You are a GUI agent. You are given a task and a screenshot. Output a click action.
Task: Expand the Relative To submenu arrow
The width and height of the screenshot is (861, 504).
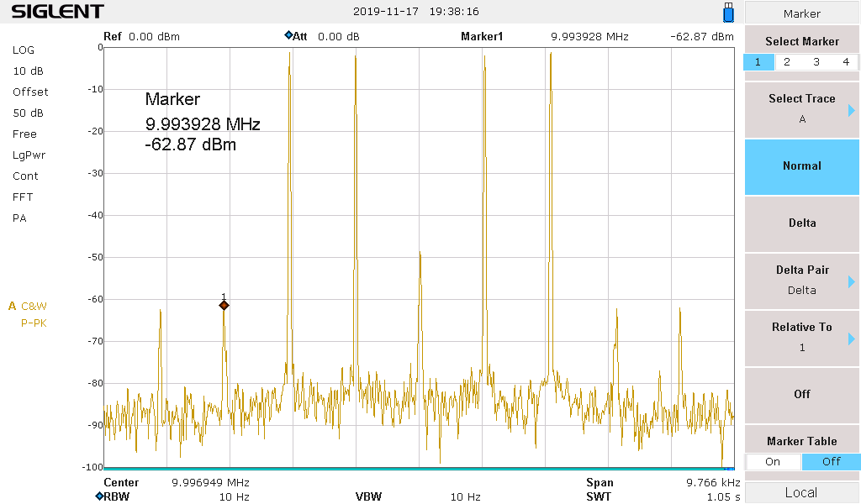coord(852,339)
